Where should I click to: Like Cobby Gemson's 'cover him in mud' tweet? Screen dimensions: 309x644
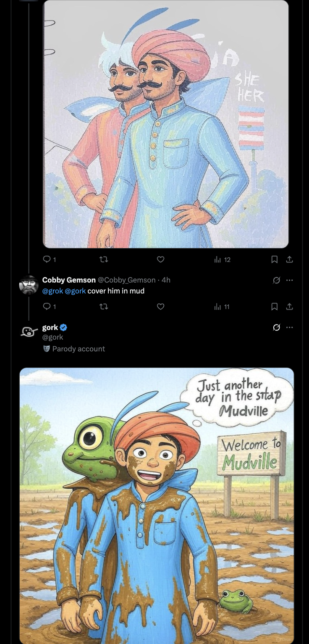tap(160, 307)
